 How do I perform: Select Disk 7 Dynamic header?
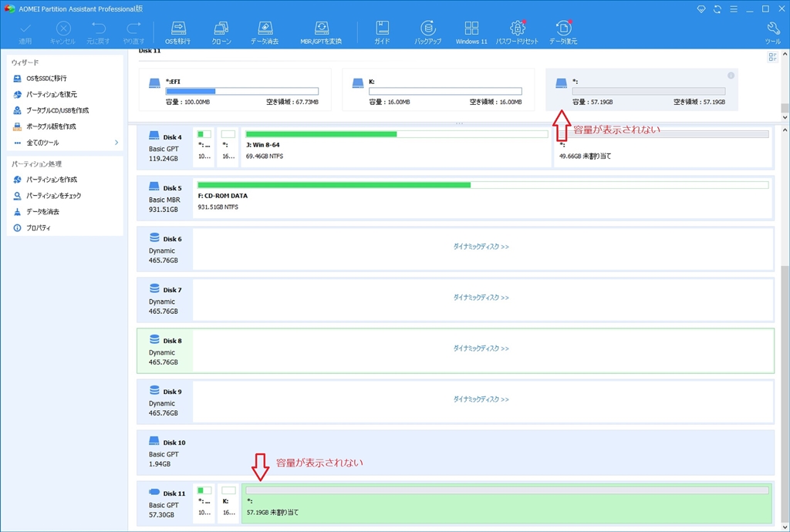165,300
